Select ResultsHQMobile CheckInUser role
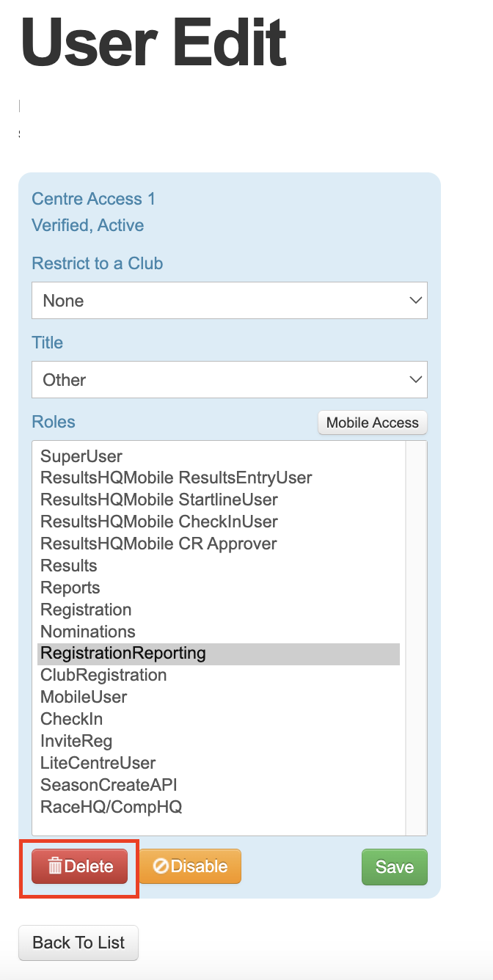This screenshot has height=980, width=493. click(219, 522)
